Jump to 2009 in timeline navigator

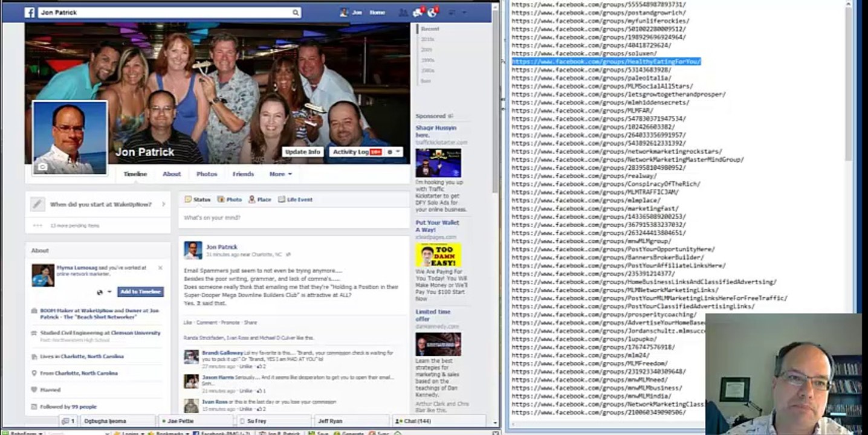pos(427,50)
